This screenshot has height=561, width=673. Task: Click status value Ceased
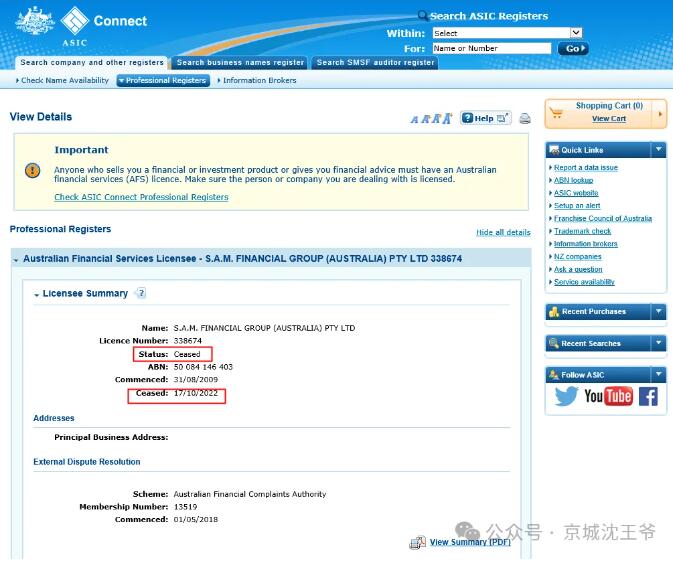tap(187, 354)
